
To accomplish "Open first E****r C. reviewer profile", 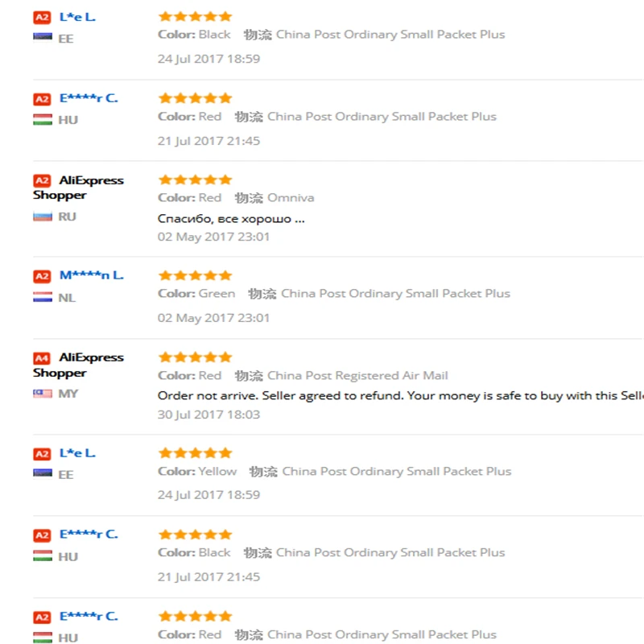I will 89,98.
